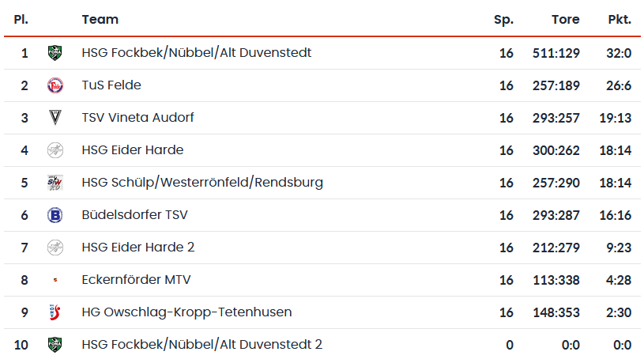
Task: Open the Eckernförder MTV team entry
Action: coord(137,280)
